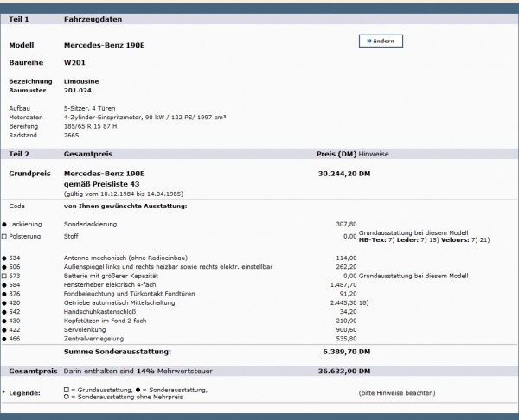Viewport: 519px width, 420px height.
Task: Click the Sonderlackierung price 307,80
Action: 346,224
